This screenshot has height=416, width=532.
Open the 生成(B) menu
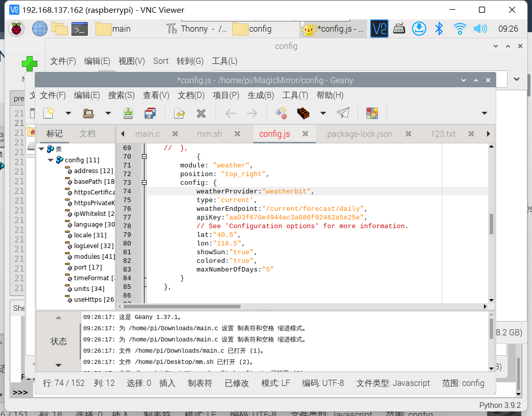(260, 95)
